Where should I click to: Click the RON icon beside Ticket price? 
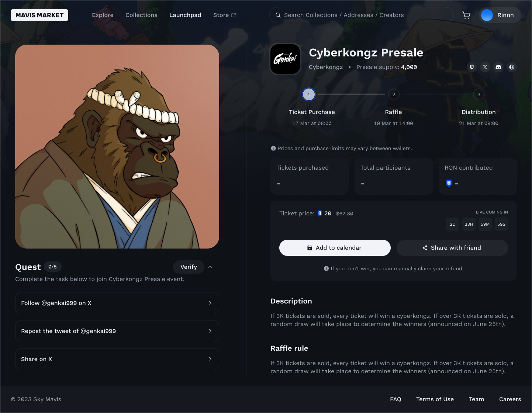320,213
